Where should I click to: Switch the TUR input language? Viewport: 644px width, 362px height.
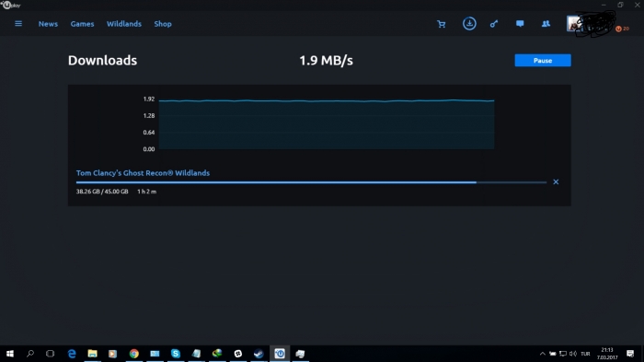pyautogui.click(x=585, y=354)
